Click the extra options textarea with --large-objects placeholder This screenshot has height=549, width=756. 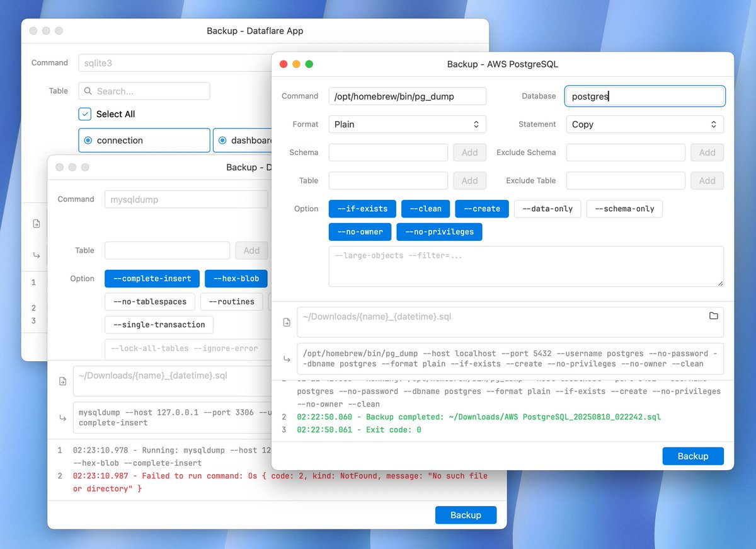(526, 267)
